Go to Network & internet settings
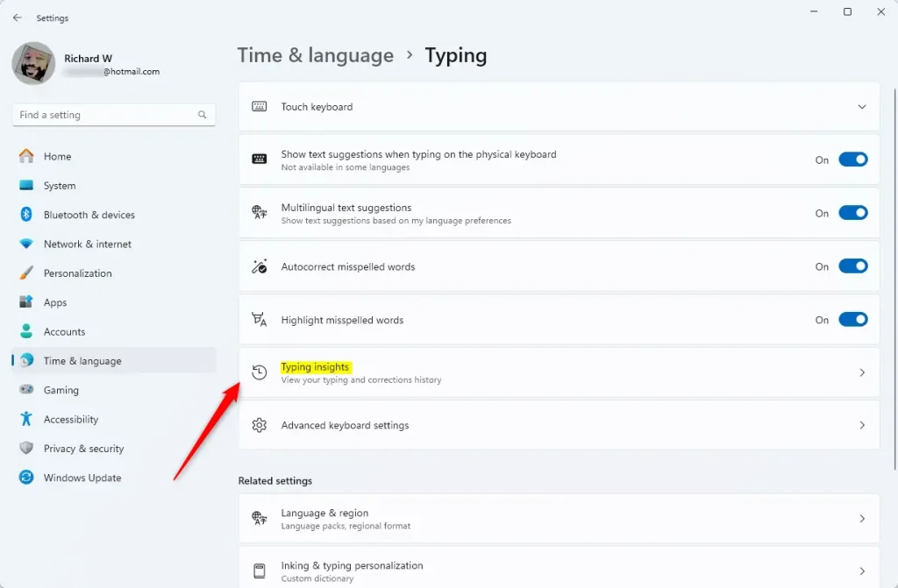The height and width of the screenshot is (588, 898). 87,244
